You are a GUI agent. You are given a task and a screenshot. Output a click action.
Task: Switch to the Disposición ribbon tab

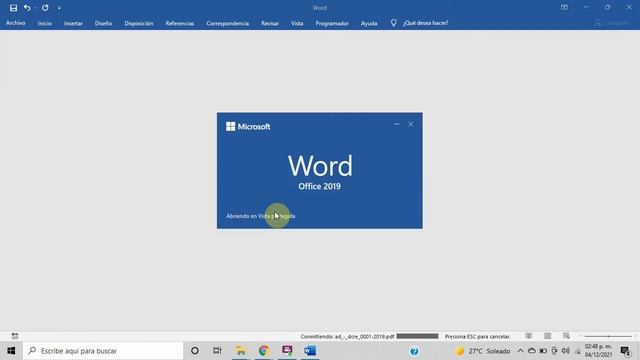[139, 23]
